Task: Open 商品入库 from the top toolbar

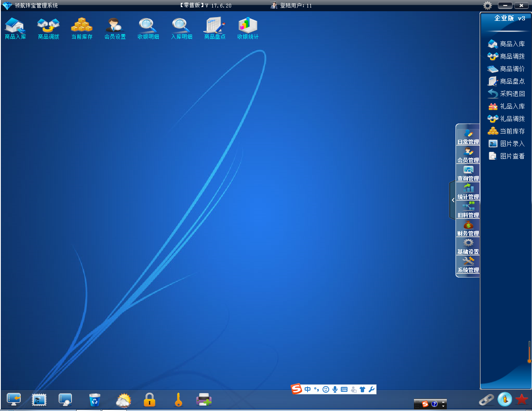Action: tap(15, 29)
